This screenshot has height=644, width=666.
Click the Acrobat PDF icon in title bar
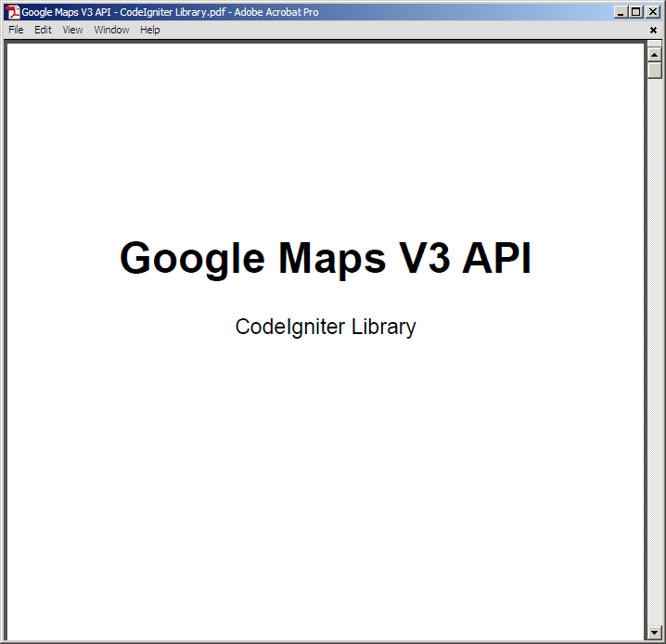13,12
